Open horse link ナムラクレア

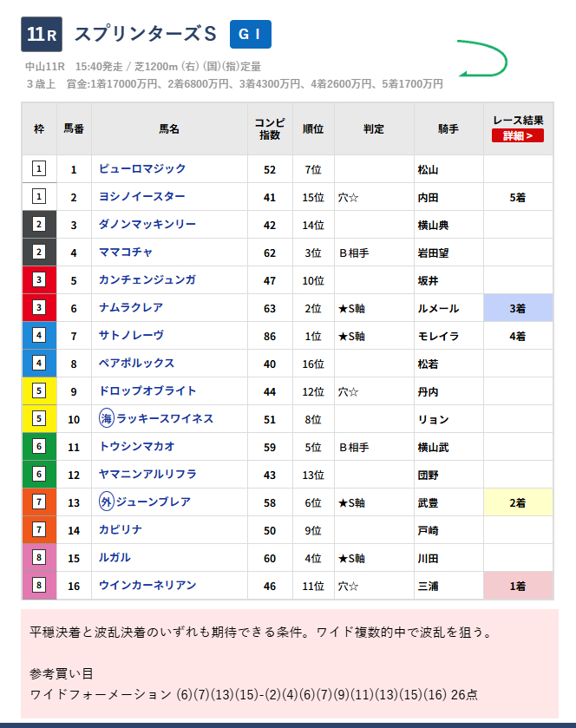(131, 308)
